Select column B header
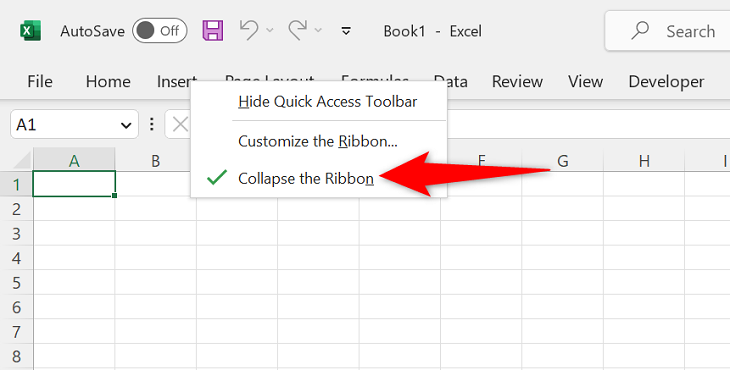This screenshot has height=370, width=730. click(x=155, y=160)
